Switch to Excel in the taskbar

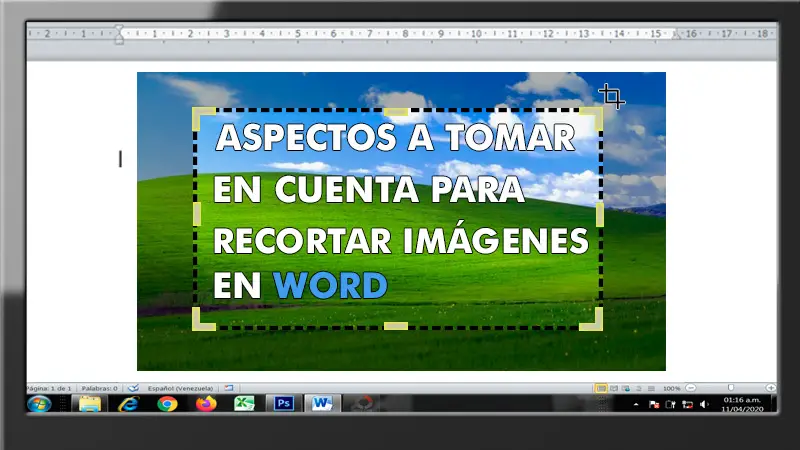pyautogui.click(x=244, y=404)
